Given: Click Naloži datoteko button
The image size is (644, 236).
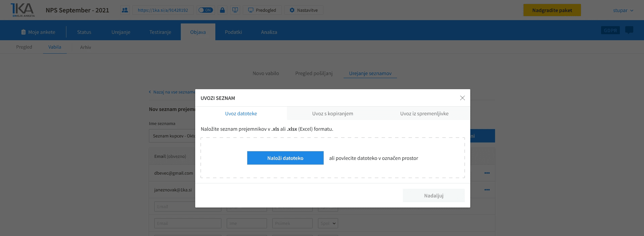Looking at the screenshot, I should [x=285, y=158].
